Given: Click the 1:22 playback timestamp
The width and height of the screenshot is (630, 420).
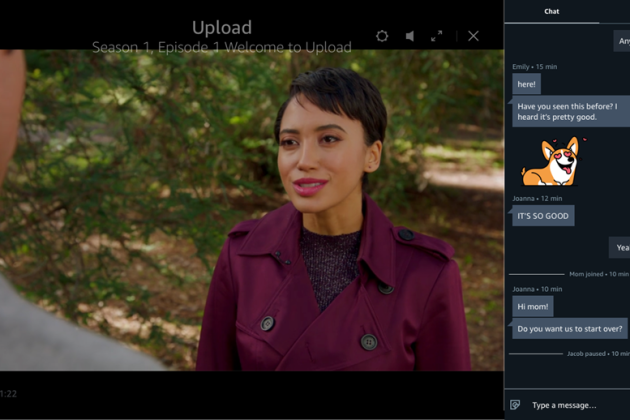Looking at the screenshot, I should coord(8,393).
